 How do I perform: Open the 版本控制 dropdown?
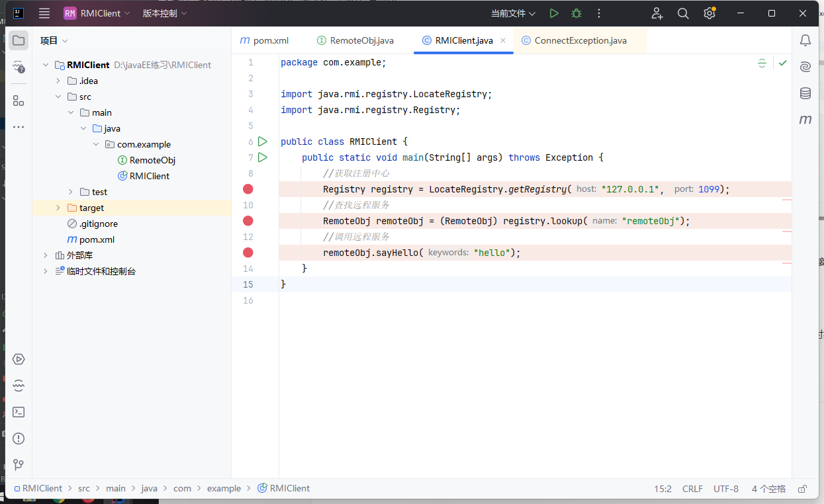point(165,13)
